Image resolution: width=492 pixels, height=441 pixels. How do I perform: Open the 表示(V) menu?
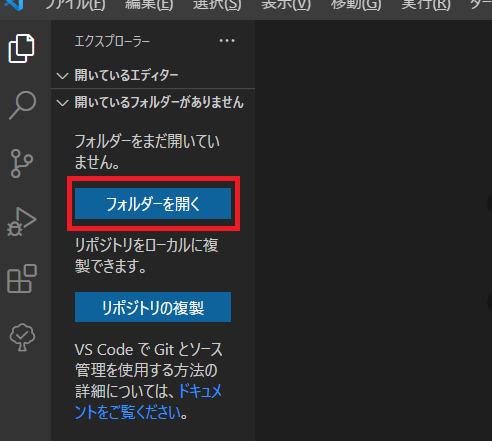(286, 5)
